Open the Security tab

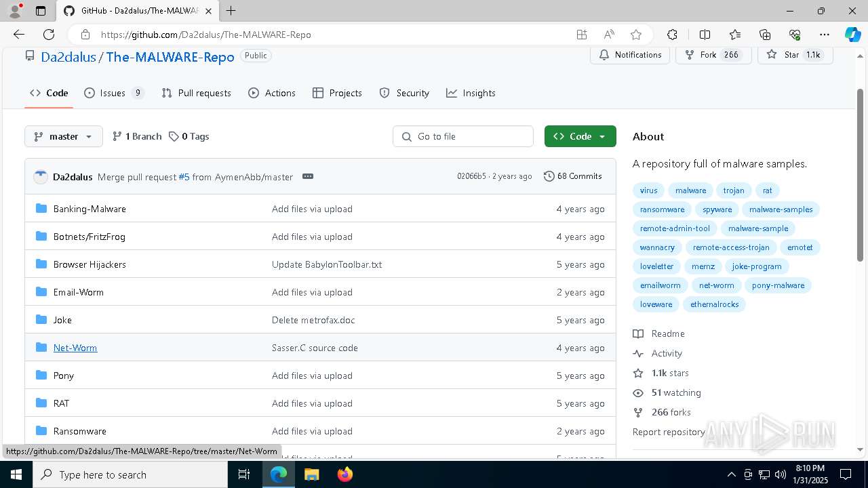pos(404,93)
